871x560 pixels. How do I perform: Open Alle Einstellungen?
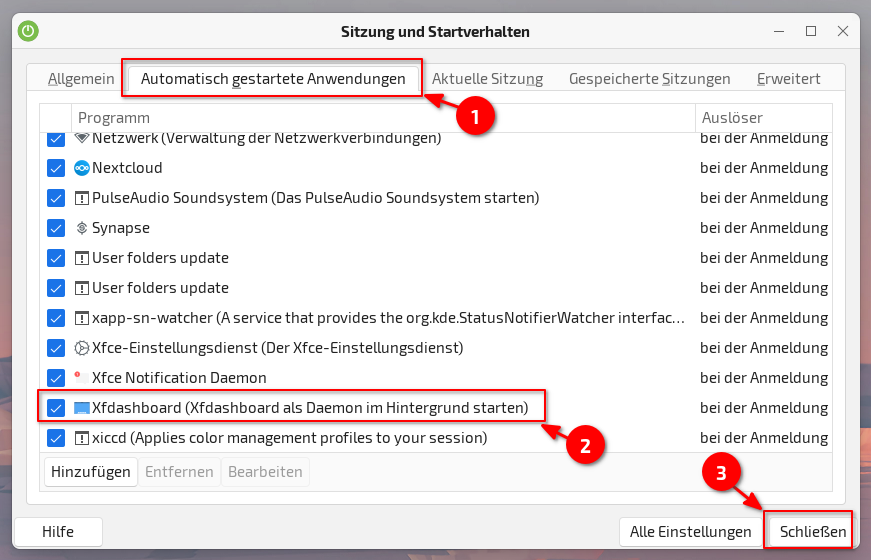click(x=690, y=532)
